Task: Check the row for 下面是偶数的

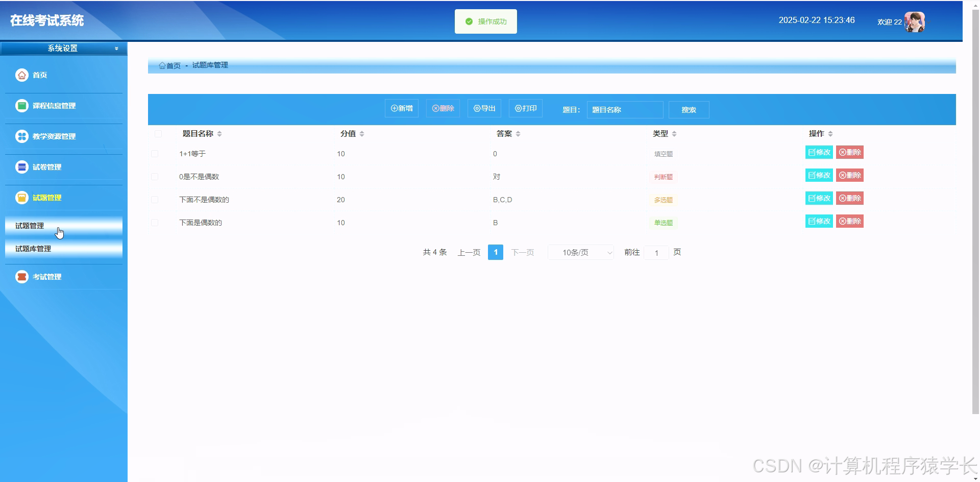Action: tap(155, 223)
